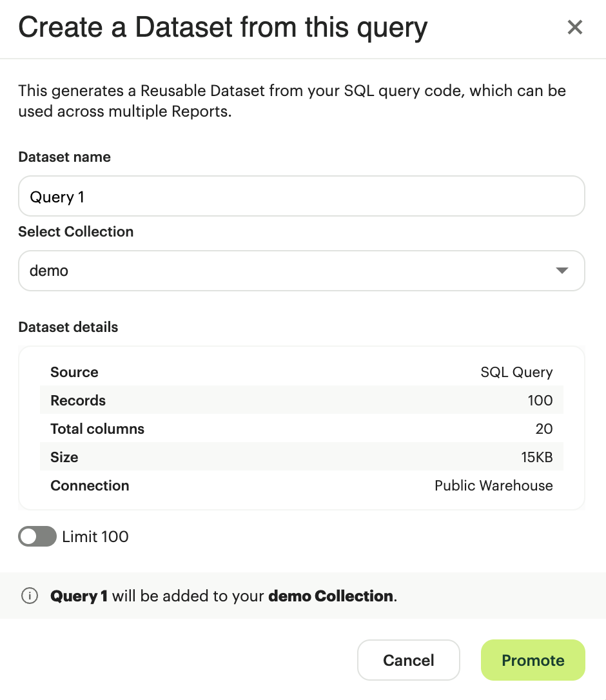The height and width of the screenshot is (700, 606).
Task: Toggle the Limit 100 switch
Action: (x=37, y=536)
